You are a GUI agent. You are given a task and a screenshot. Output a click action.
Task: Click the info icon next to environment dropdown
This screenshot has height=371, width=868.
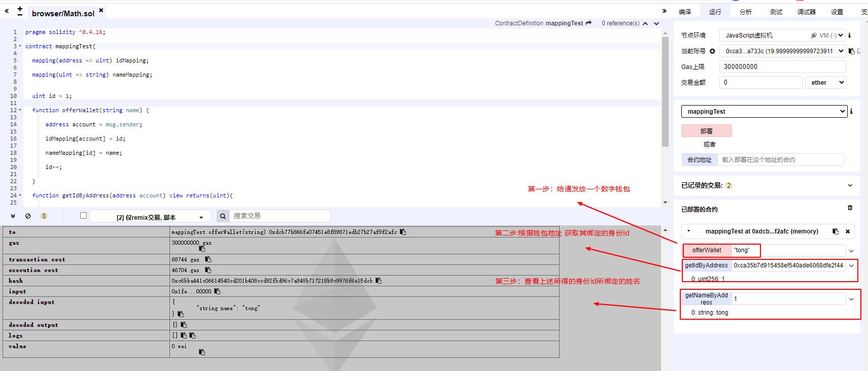click(850, 36)
